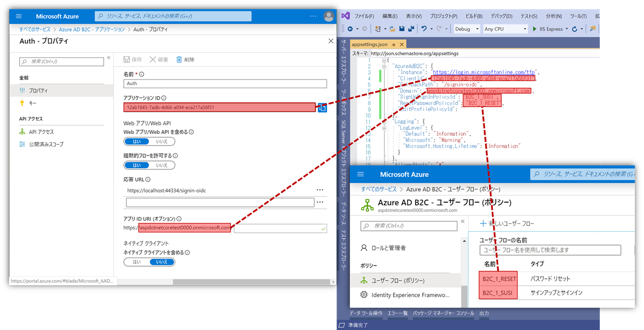Click Visual Studio open file folder icon

tap(393, 29)
